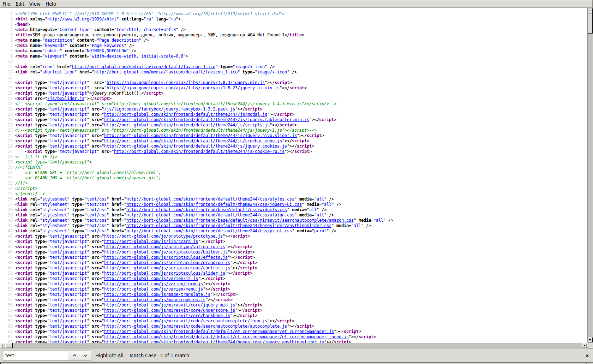This screenshot has height=364, width=593.
Task: Open the View menu
Action: [35, 4]
